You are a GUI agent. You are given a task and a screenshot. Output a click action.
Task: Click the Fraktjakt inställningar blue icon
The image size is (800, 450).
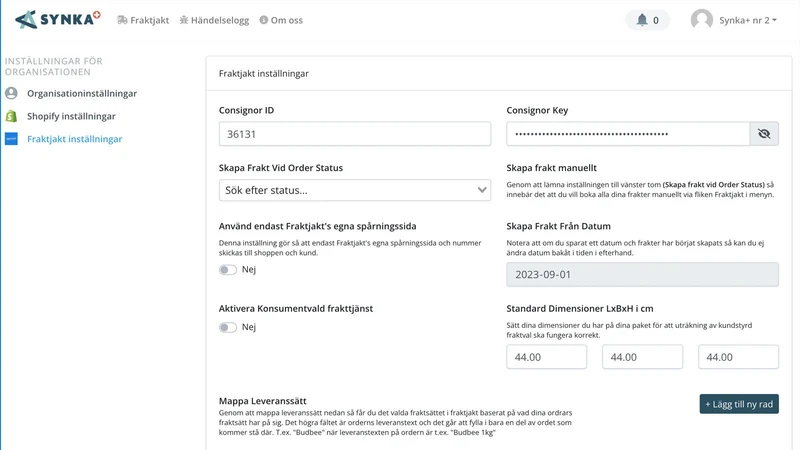(11, 139)
